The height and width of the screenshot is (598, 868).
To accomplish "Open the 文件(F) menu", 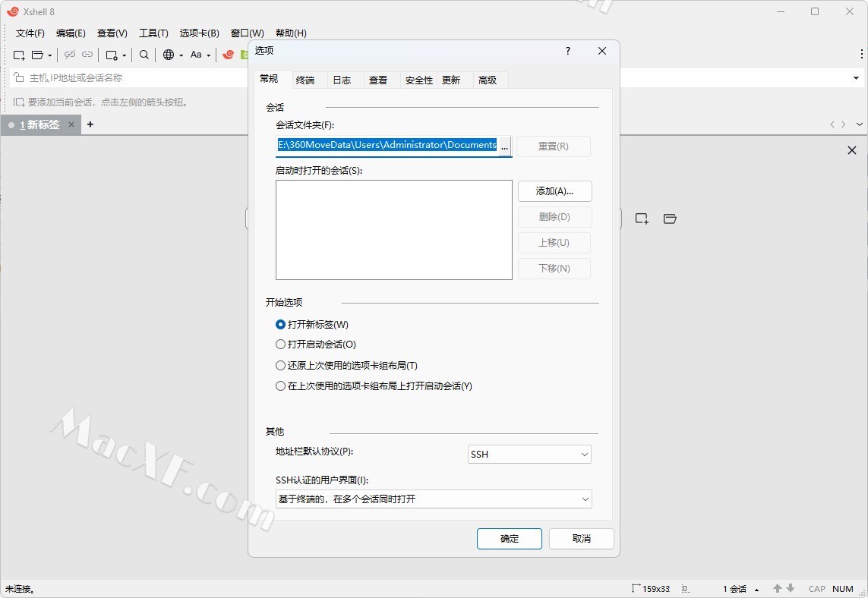I will (x=30, y=33).
